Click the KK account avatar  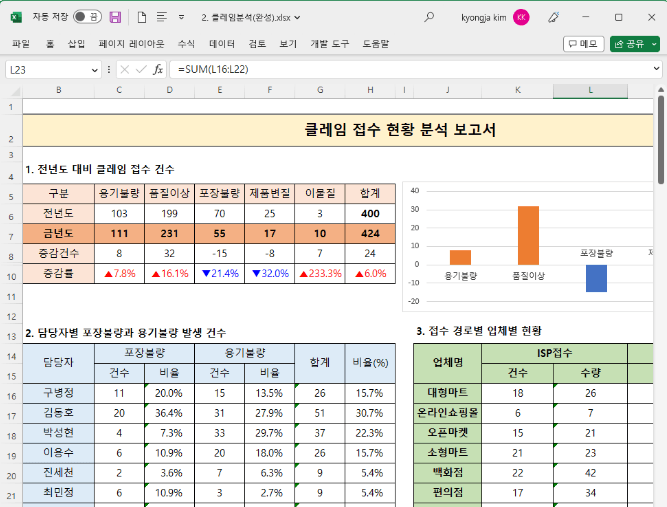[x=521, y=17]
